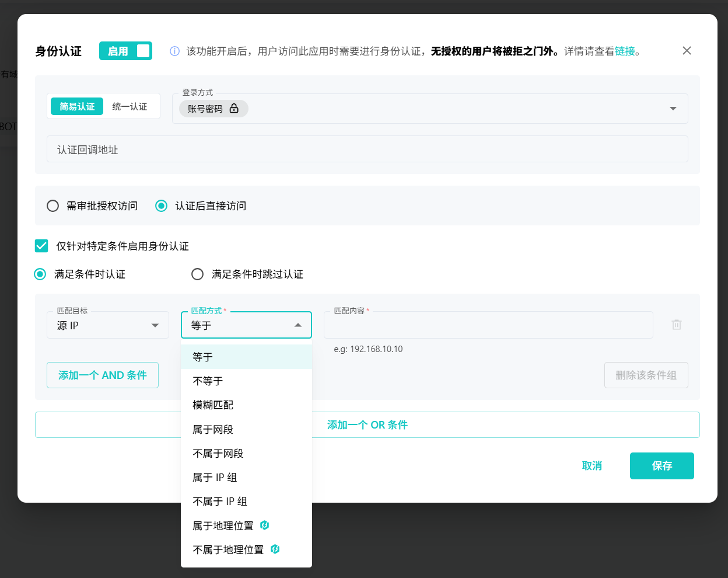Toggle the 启用 identity authentication switch
Viewport: 728px width, 578px height.
click(125, 51)
